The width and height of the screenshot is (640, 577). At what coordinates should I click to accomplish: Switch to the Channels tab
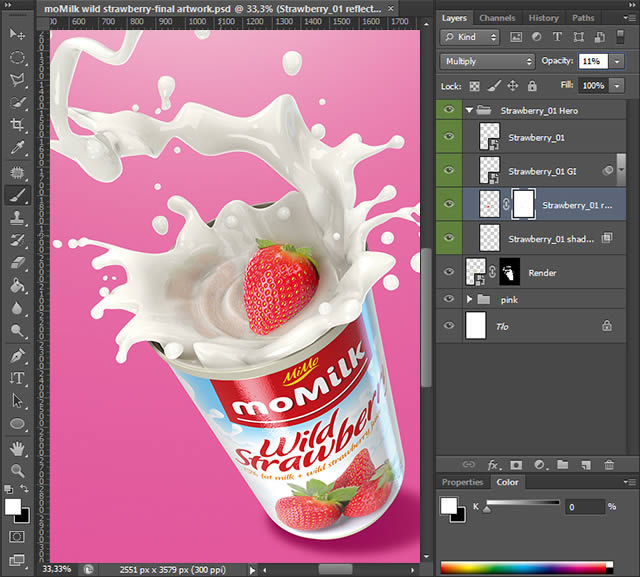(x=497, y=18)
